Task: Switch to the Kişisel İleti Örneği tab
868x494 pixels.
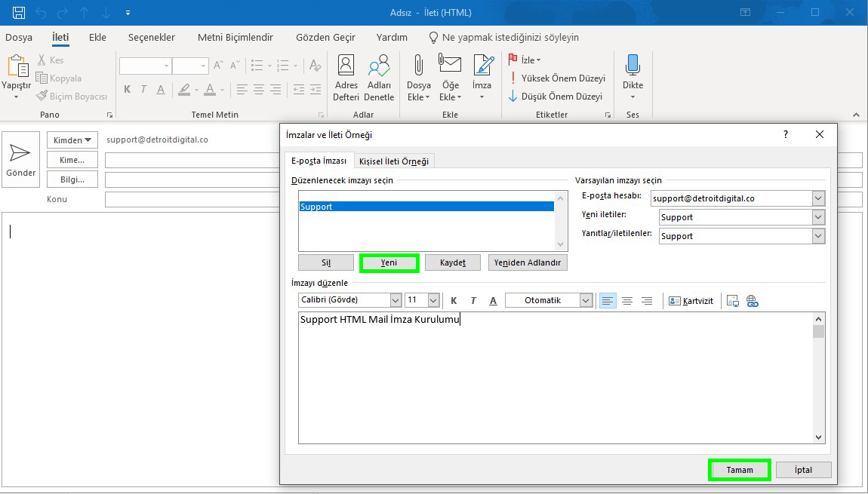Action: tap(395, 161)
